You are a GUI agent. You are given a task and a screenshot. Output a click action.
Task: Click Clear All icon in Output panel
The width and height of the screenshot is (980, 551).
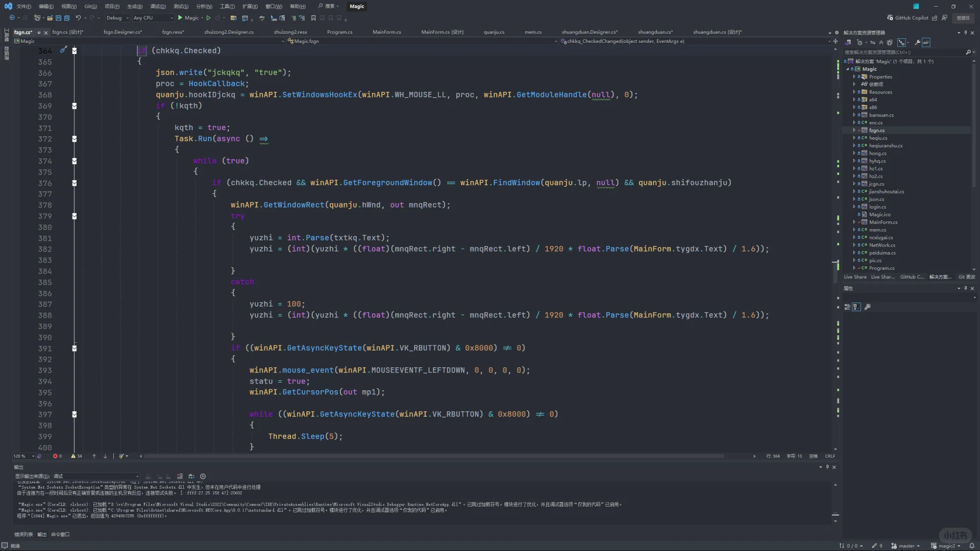(x=179, y=477)
